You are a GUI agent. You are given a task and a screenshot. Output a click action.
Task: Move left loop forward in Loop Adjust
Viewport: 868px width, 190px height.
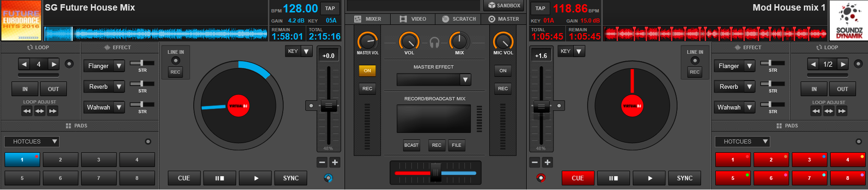(x=53, y=111)
